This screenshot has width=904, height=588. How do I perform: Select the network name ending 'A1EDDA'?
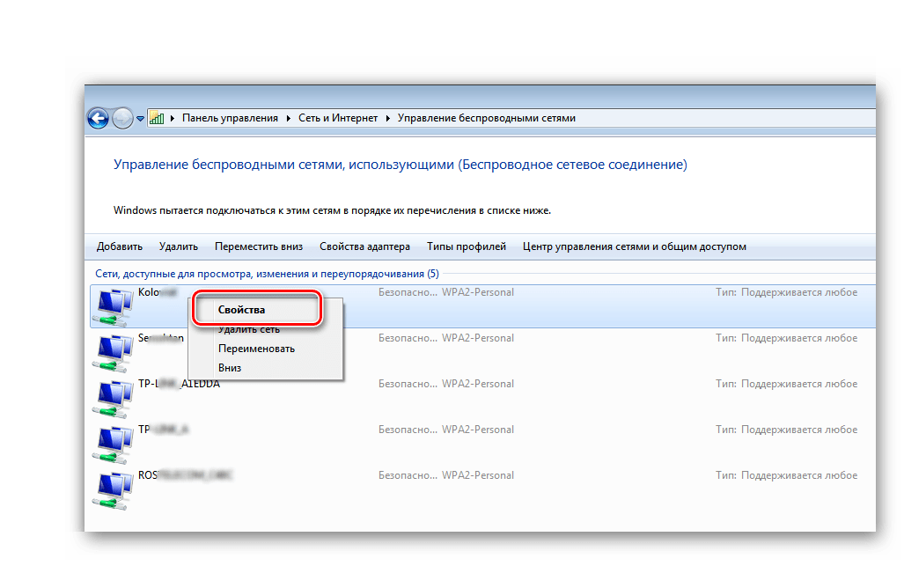coord(180,384)
